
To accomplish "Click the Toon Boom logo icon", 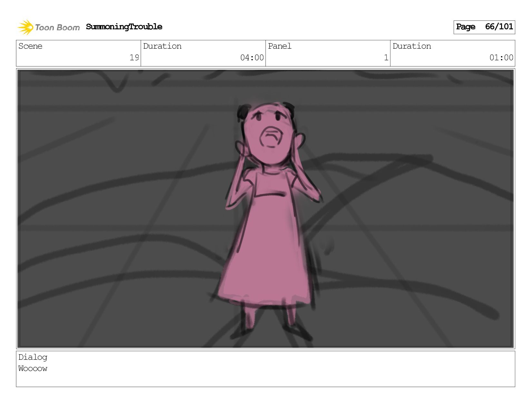I will (x=25, y=27).
